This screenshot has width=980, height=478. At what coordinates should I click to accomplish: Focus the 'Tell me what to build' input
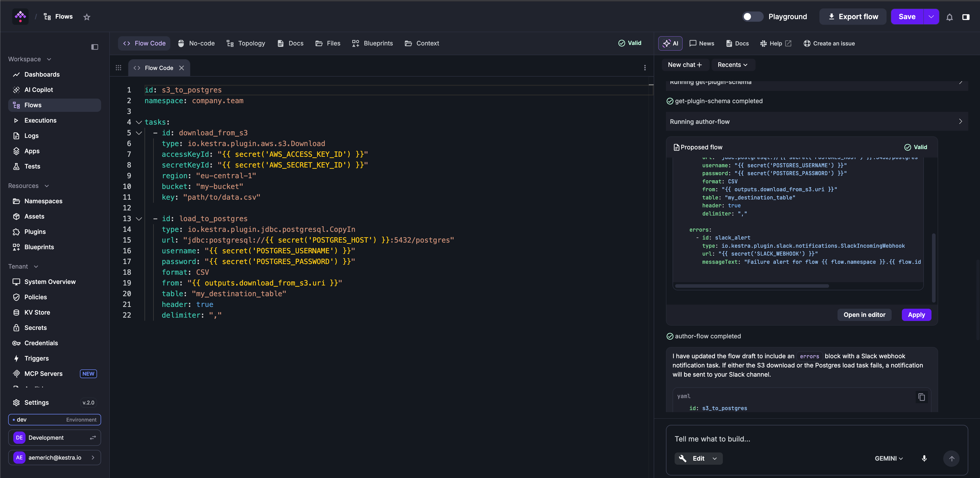(816, 439)
